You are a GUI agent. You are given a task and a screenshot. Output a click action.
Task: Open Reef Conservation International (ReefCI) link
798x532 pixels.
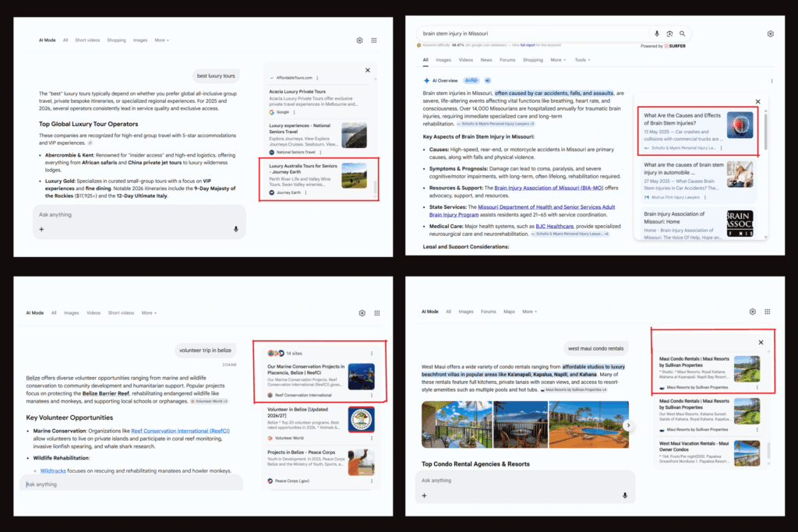(180, 431)
